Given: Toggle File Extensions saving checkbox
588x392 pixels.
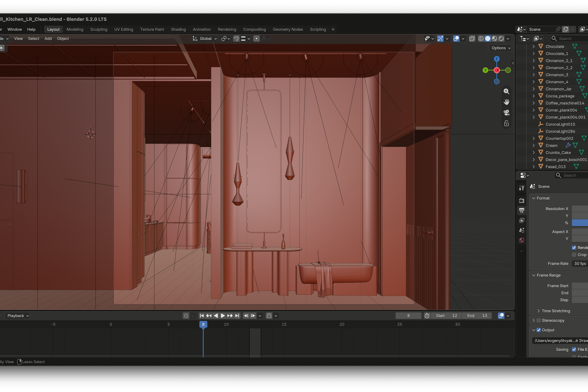Looking at the screenshot, I should click(x=574, y=350).
